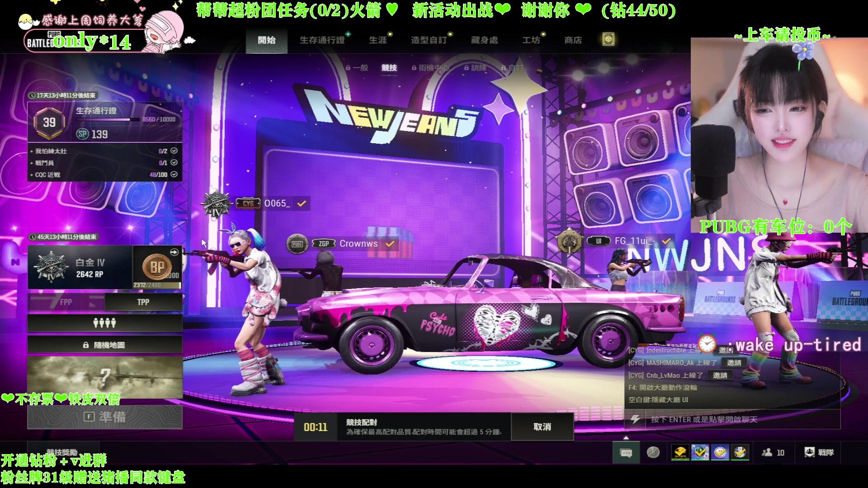This screenshot has height=488, width=868.
Task: Switch perspective to TPP
Action: coord(143,302)
